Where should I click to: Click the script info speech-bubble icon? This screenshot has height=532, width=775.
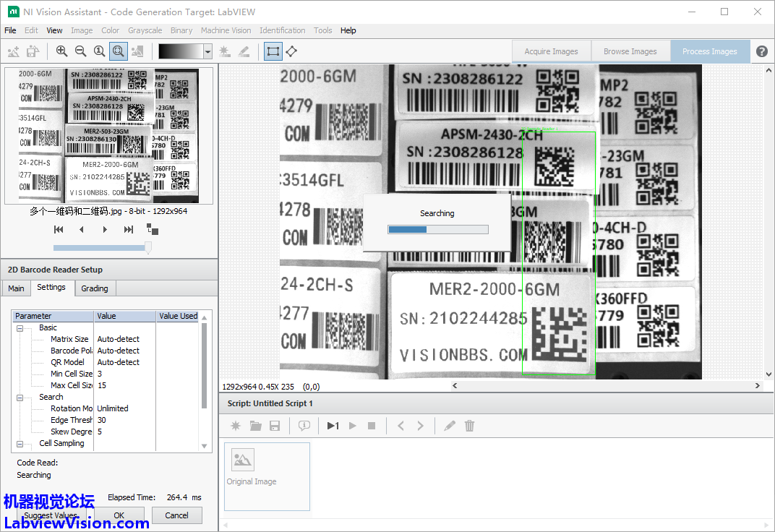[x=304, y=426]
